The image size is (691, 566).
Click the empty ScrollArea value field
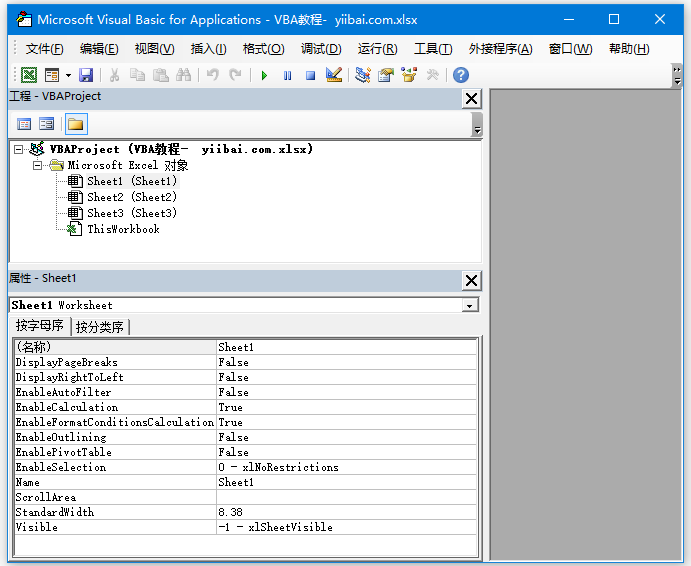346,497
